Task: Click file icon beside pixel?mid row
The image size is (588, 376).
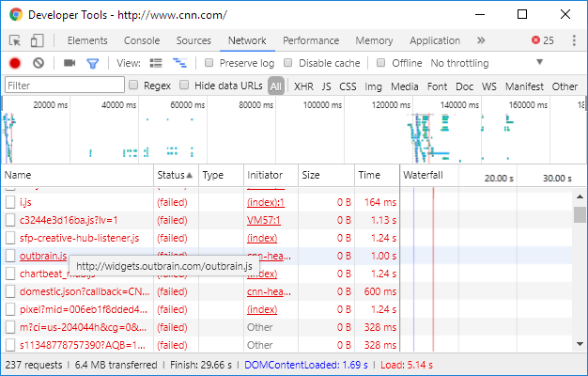Action: coord(10,309)
